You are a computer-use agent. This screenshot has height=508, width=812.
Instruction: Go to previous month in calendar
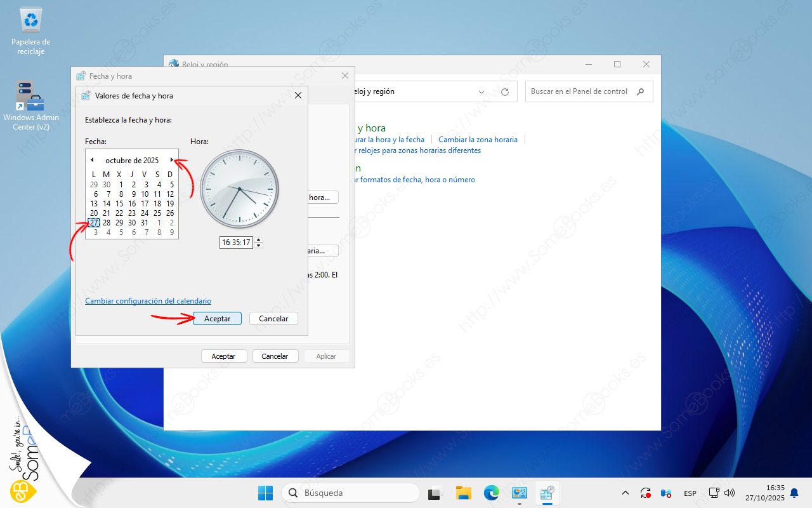[92, 160]
